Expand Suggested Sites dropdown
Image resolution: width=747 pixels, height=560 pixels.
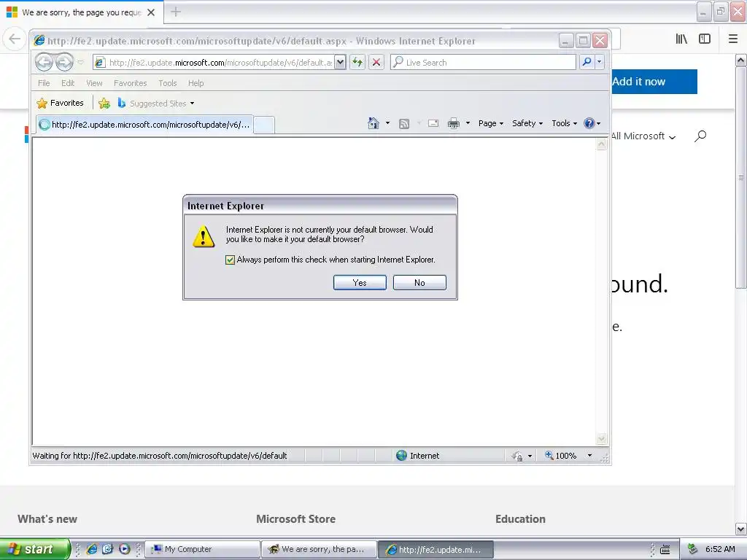[x=192, y=104]
